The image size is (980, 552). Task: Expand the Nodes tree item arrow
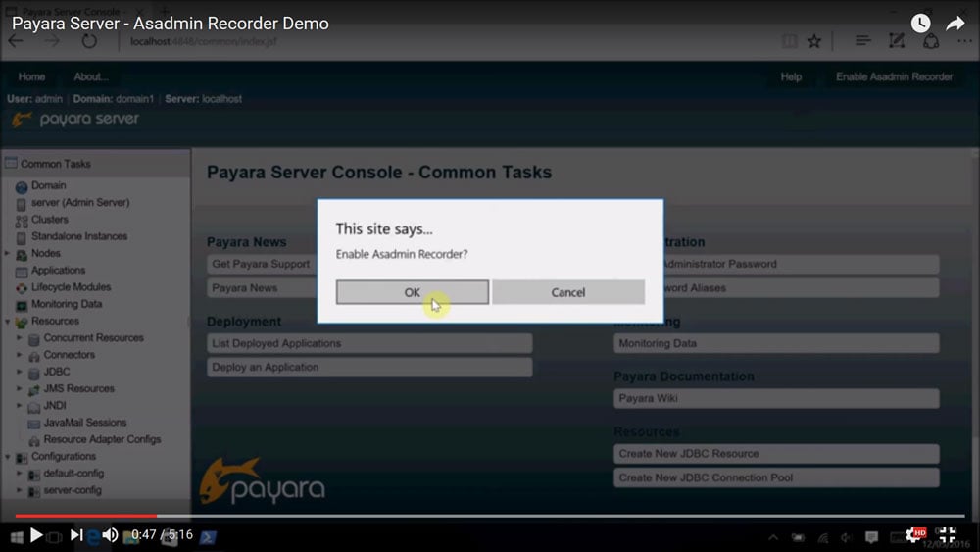[8, 254]
